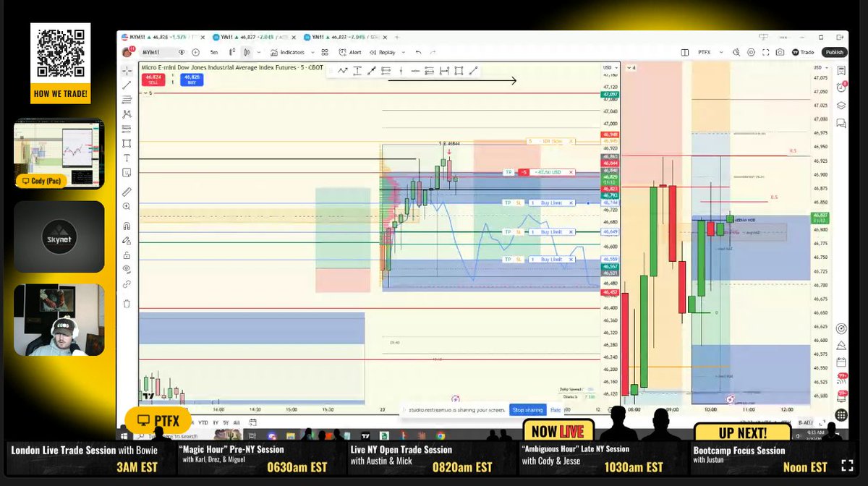Viewport: 868px width, 486px height.
Task: Click the add symbol plus icon
Action: (195, 52)
